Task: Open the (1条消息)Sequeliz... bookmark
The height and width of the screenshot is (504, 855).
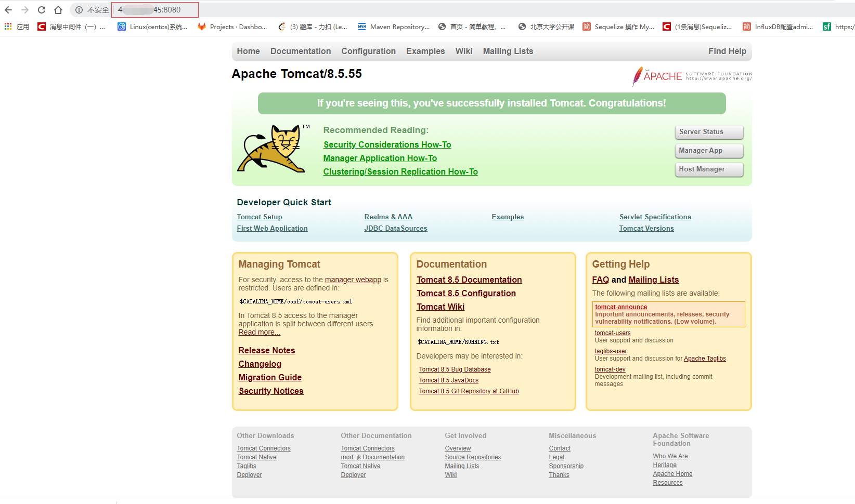Action: coord(697,26)
